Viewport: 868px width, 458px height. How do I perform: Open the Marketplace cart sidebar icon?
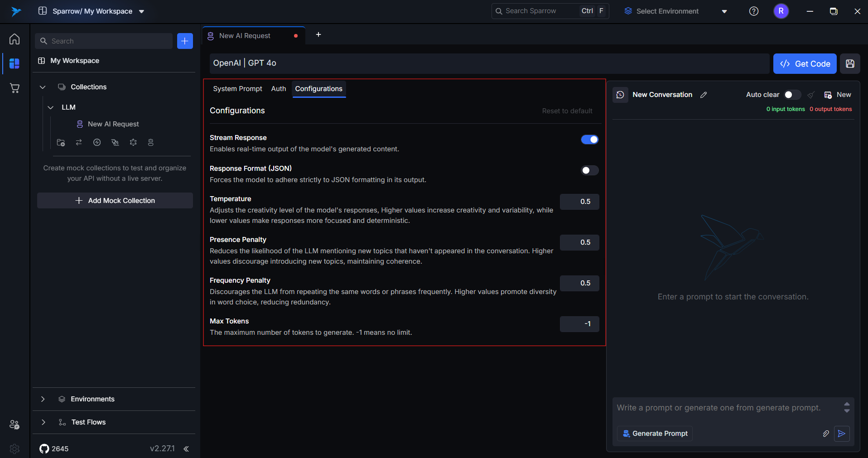click(14, 88)
